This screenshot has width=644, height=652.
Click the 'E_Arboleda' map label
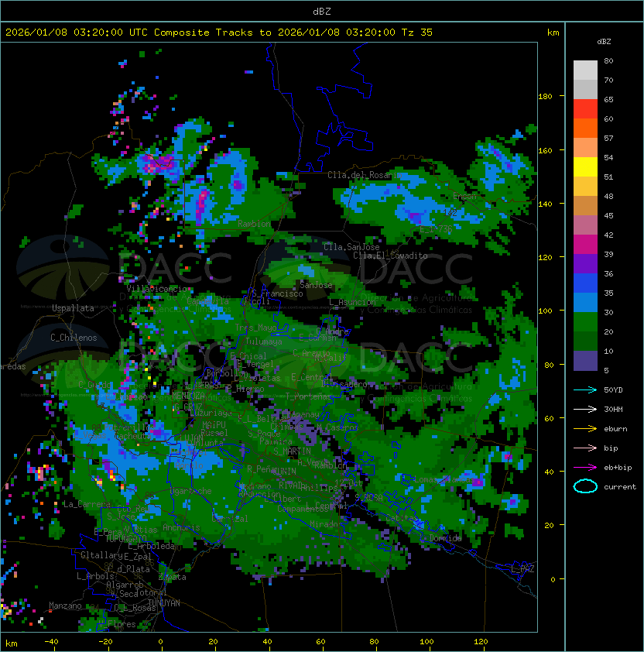click(152, 546)
